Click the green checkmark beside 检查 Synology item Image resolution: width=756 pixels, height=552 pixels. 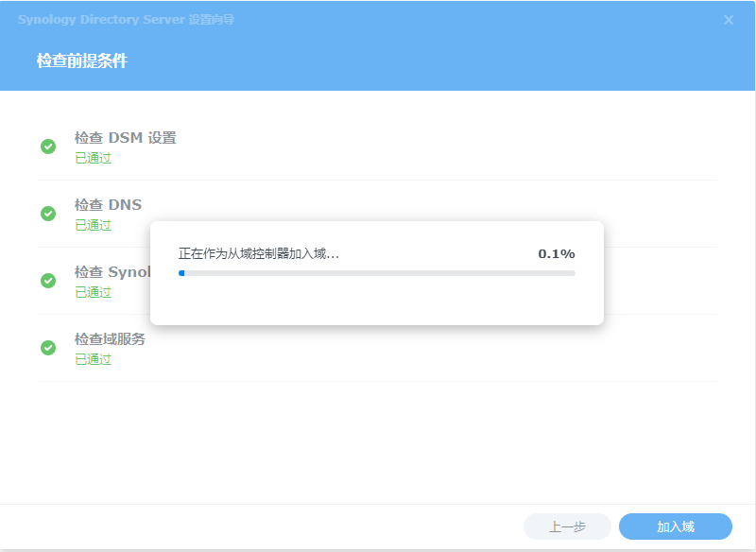pos(48,281)
